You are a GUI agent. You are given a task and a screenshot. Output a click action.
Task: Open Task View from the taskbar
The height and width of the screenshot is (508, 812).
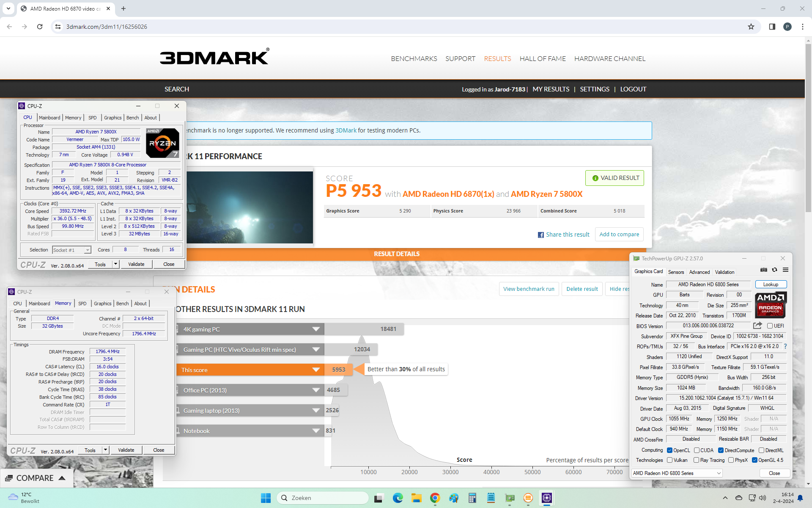(x=378, y=498)
